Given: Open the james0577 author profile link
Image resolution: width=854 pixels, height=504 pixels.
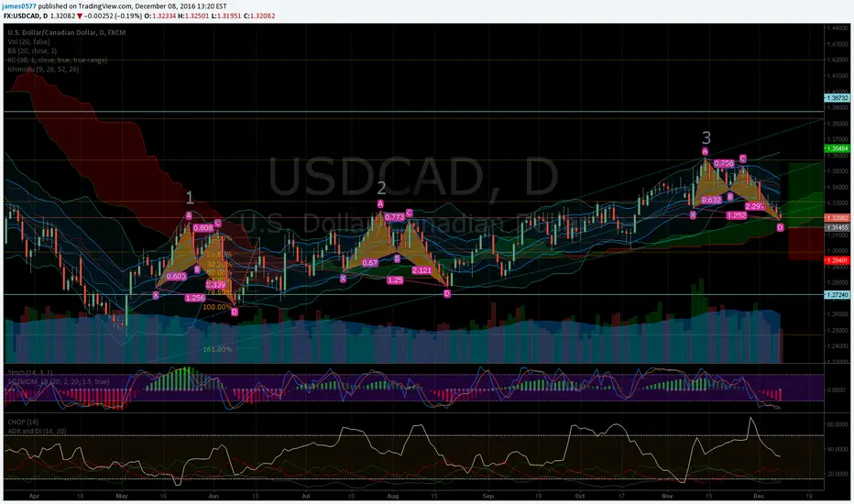Looking at the screenshot, I should (x=19, y=6).
